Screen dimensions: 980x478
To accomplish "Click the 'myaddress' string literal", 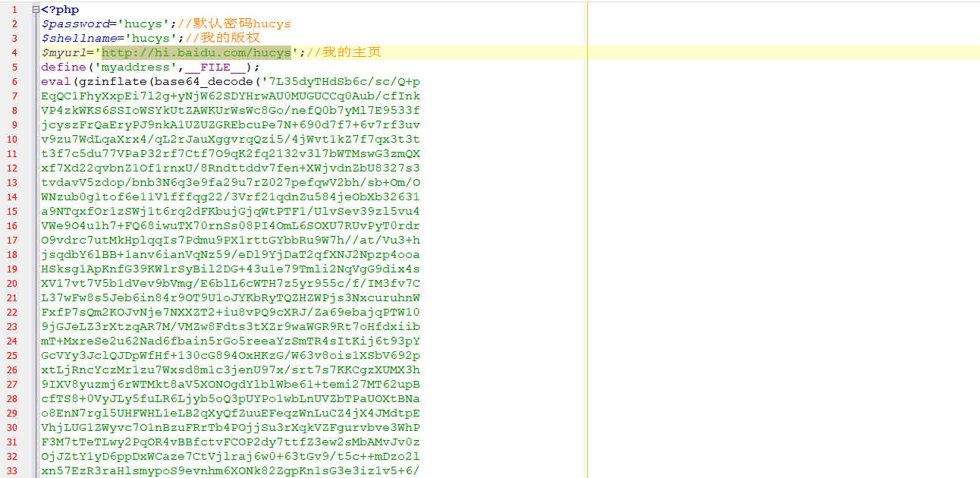I will (135, 68).
